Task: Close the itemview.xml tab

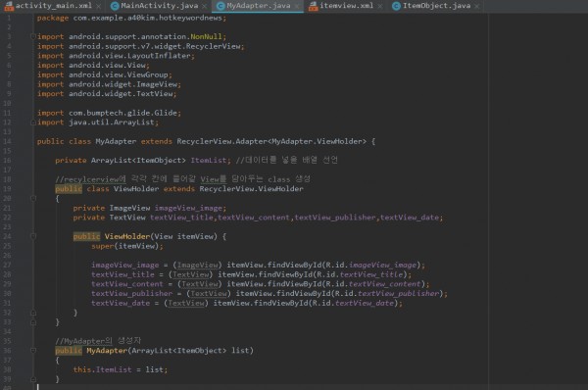Action: click(x=380, y=6)
